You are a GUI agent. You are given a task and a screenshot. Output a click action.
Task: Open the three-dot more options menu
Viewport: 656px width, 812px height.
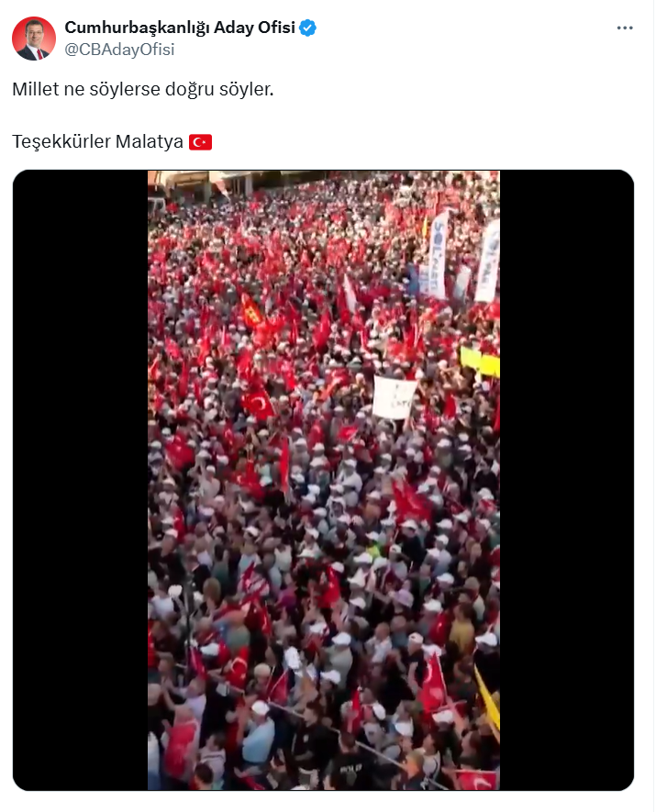[x=625, y=28]
